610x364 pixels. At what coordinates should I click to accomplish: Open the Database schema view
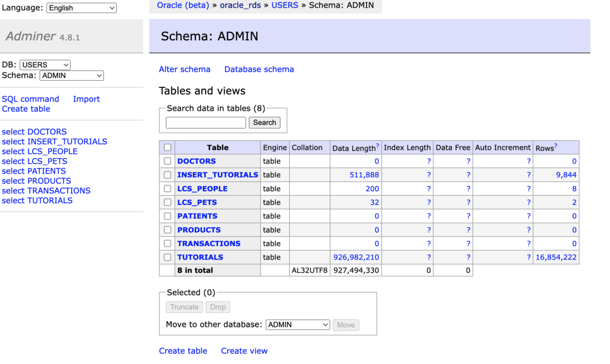pyautogui.click(x=259, y=69)
